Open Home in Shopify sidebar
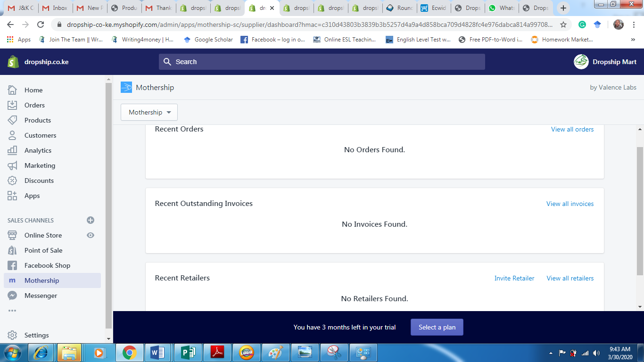This screenshot has width=644, height=362. tap(33, 90)
